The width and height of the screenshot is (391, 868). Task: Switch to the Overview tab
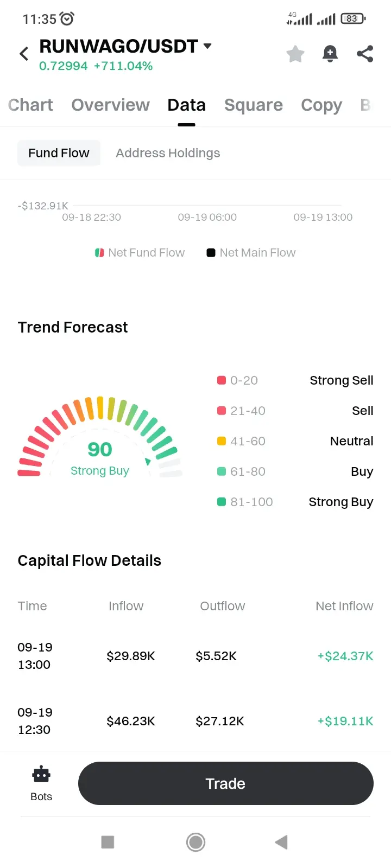[x=110, y=105]
